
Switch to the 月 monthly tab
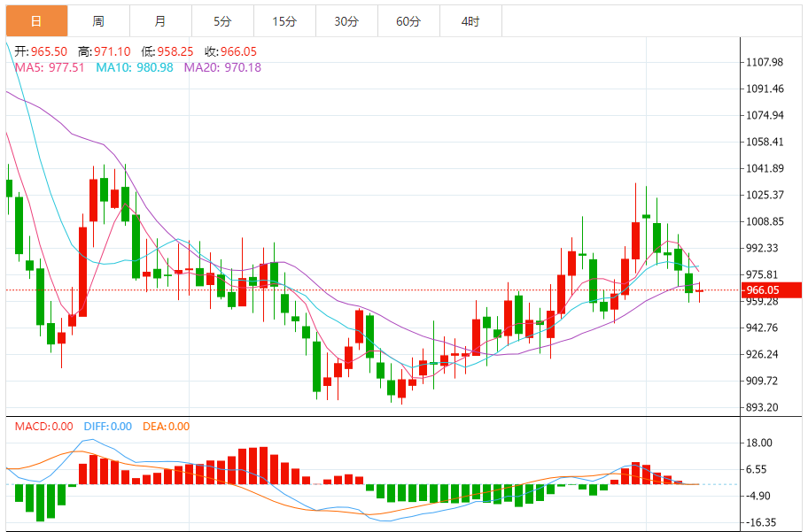(x=160, y=21)
